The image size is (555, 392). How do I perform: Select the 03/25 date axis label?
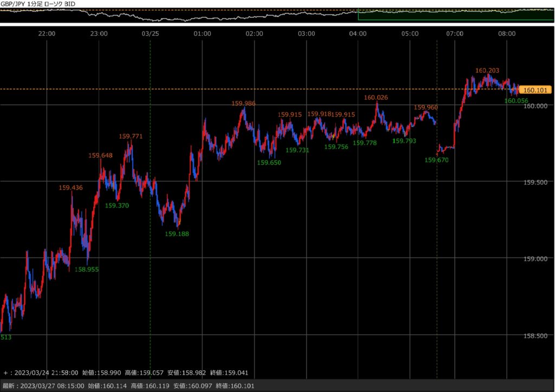coord(150,34)
